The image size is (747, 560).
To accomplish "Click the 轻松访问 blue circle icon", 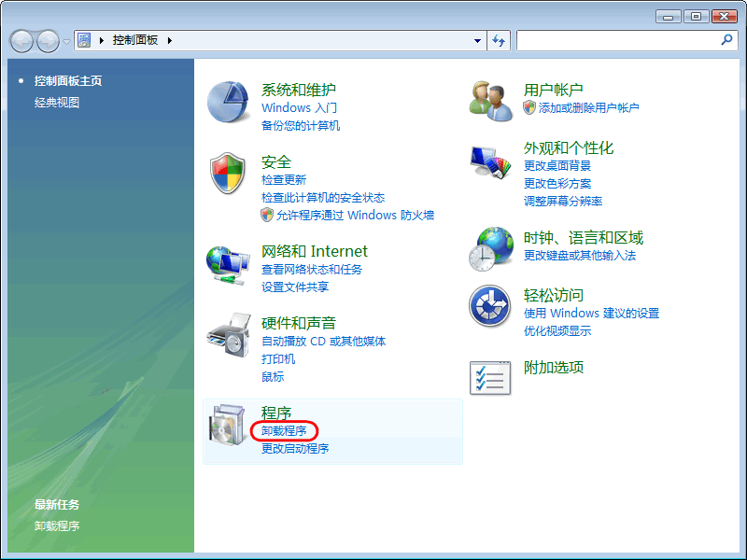I will [x=489, y=306].
